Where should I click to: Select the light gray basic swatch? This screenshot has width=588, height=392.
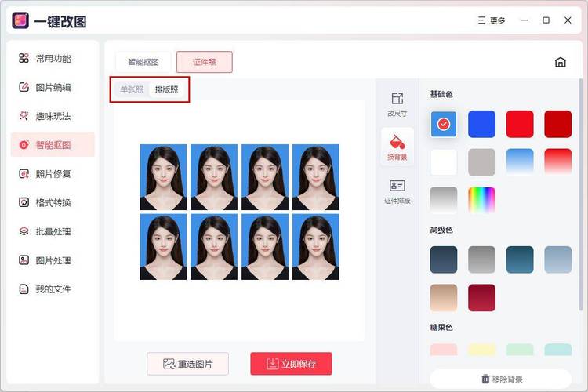[x=481, y=162]
